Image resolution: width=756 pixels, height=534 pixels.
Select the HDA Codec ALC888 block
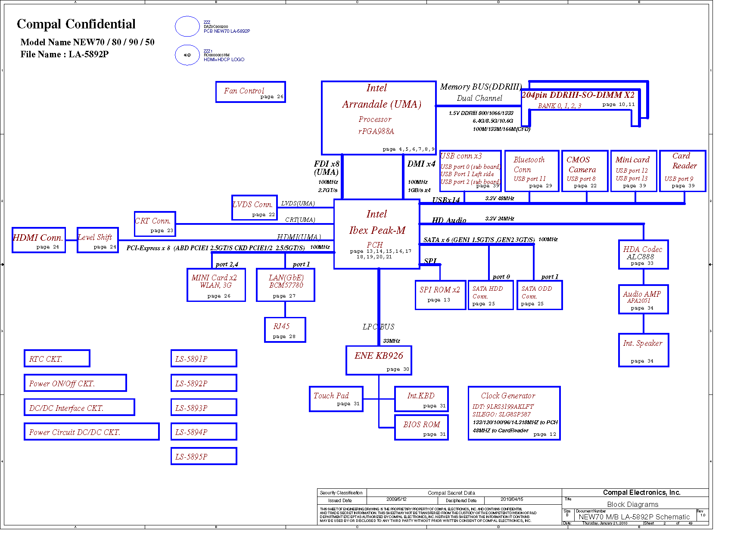(643, 255)
